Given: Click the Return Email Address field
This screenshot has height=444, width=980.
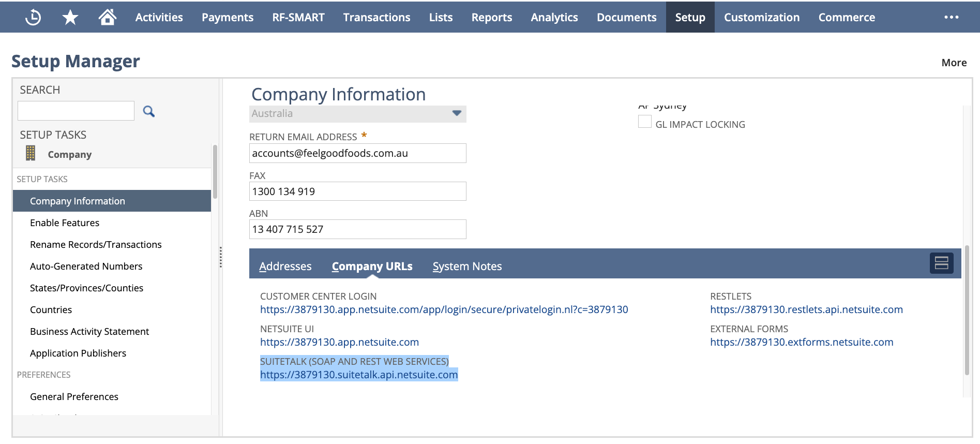Looking at the screenshot, I should (x=357, y=153).
